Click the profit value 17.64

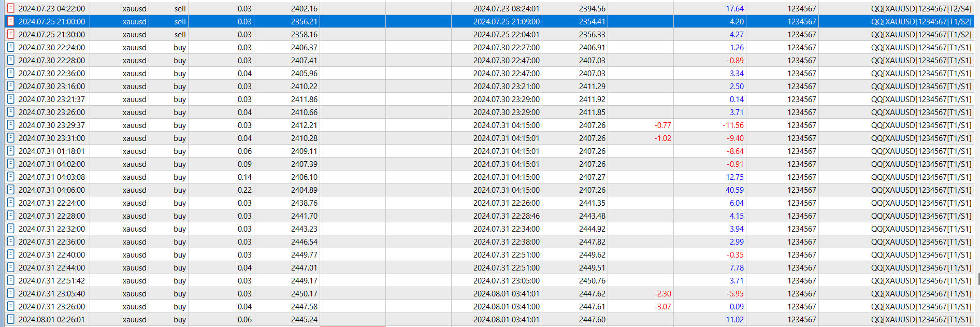click(734, 9)
